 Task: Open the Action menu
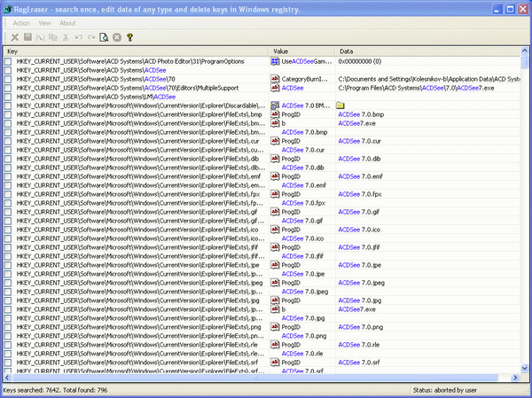[x=21, y=23]
